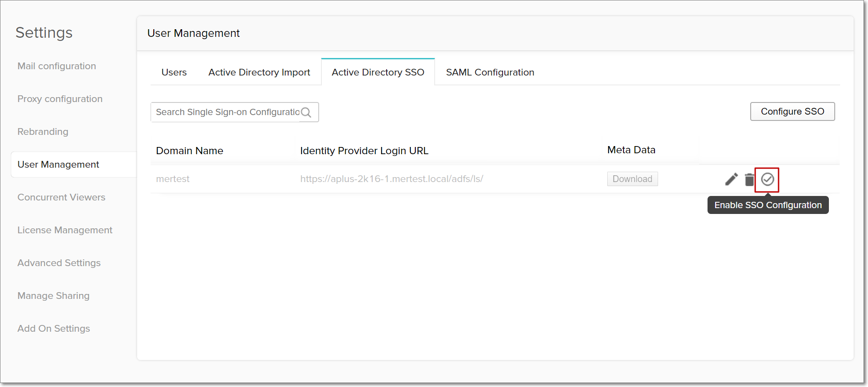
Task: Navigate to License Management
Action: pos(65,230)
